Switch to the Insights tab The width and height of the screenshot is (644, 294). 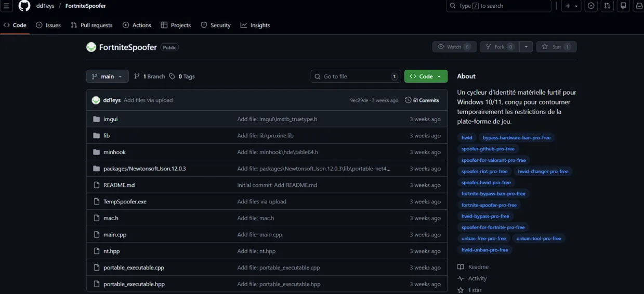(255, 25)
